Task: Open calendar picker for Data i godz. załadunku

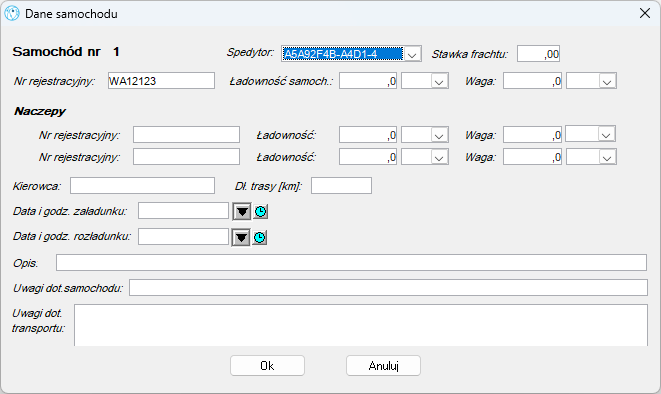Action: point(242,212)
